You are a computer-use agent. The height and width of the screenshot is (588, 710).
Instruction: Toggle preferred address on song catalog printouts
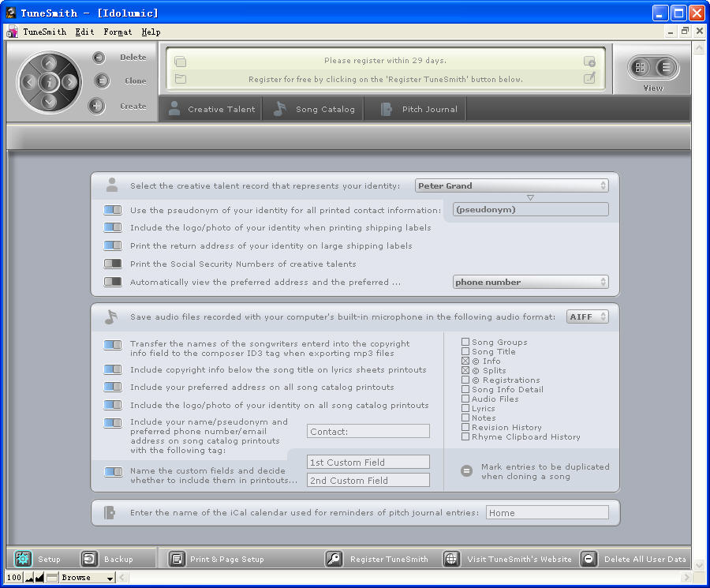[x=113, y=387]
